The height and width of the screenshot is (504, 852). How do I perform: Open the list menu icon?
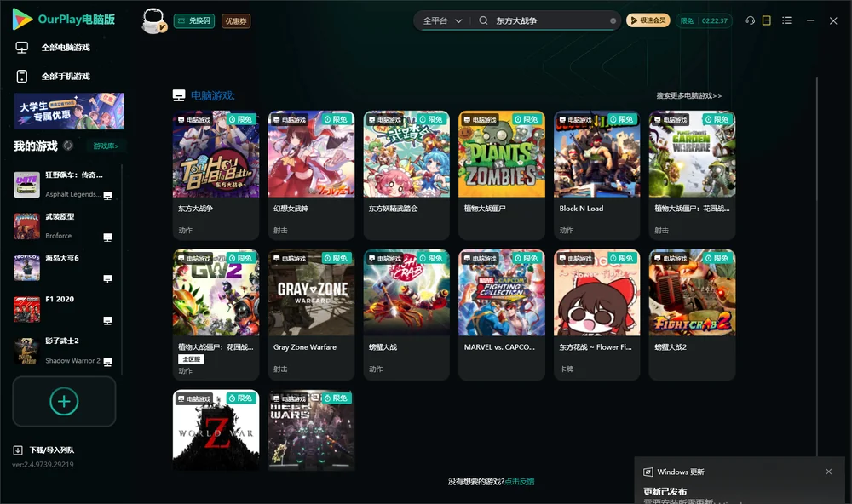tap(786, 20)
